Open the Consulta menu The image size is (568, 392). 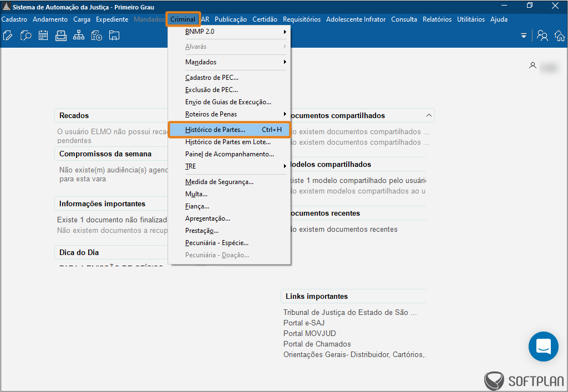click(x=404, y=19)
